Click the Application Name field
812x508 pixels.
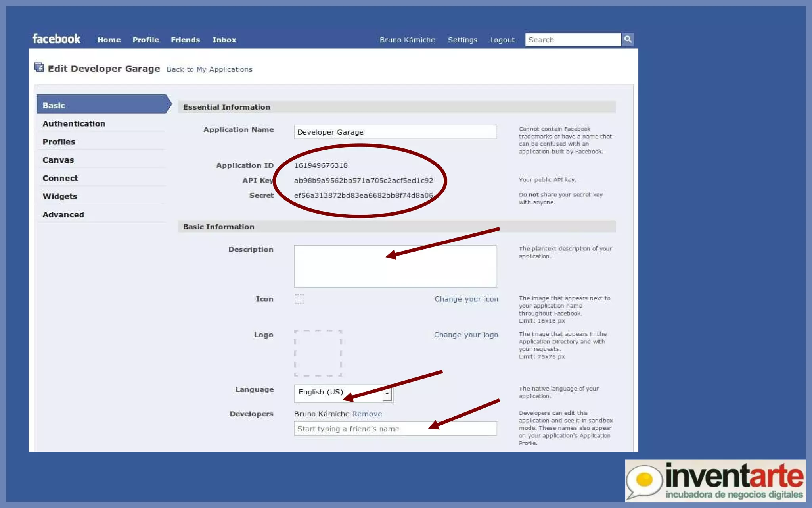click(395, 132)
